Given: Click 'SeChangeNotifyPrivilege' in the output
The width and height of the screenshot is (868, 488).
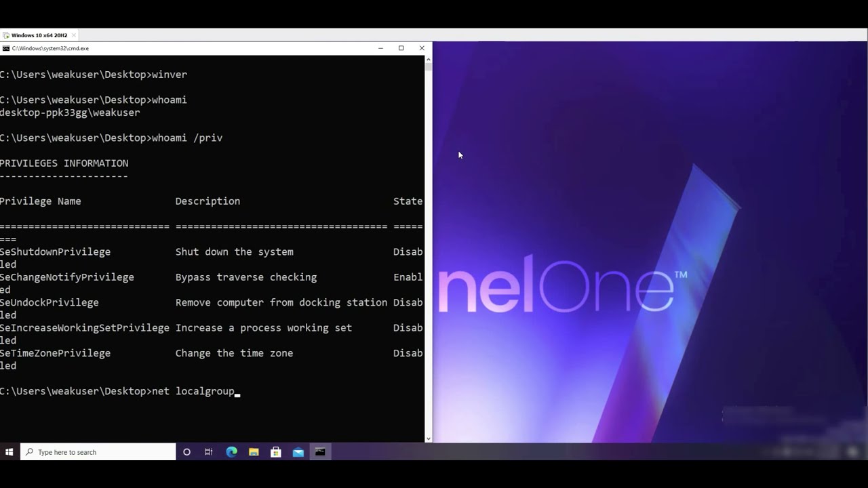Looking at the screenshot, I should tap(66, 277).
